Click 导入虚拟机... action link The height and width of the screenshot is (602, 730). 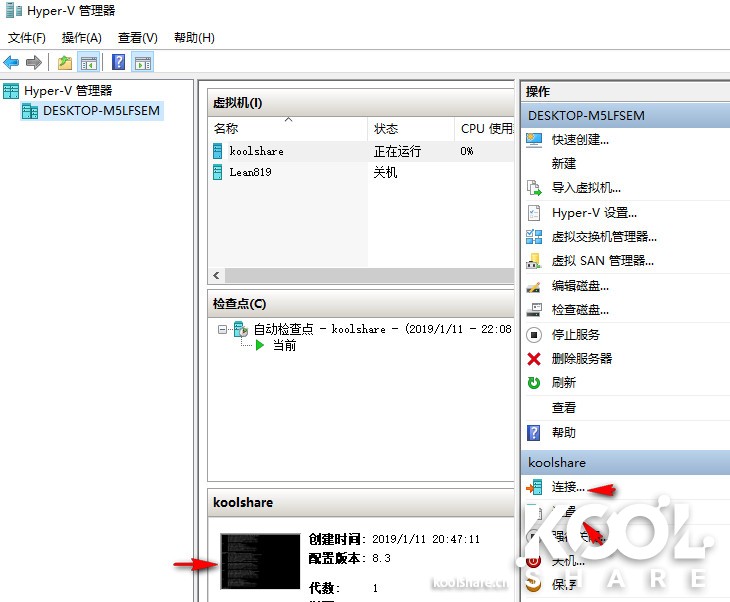pyautogui.click(x=586, y=188)
